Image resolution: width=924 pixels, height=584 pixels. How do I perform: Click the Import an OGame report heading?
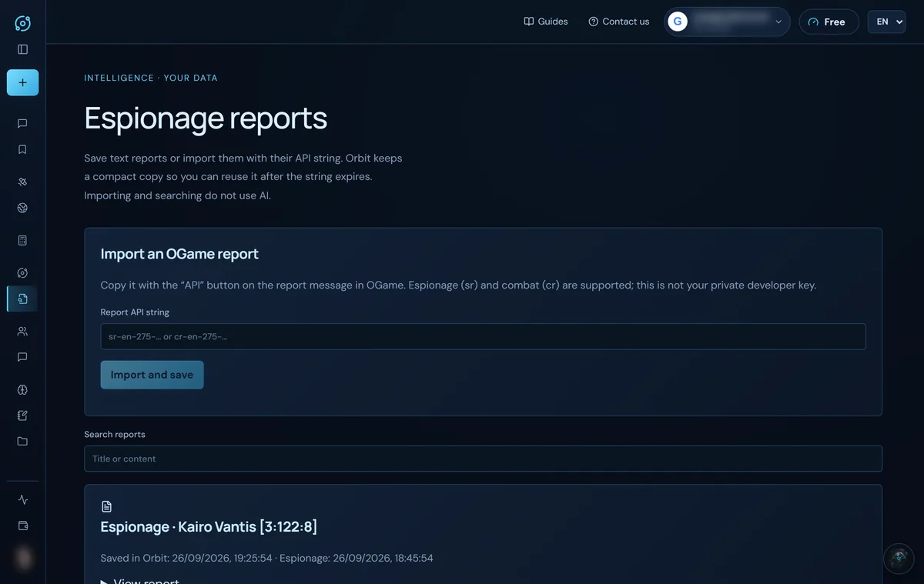tap(179, 254)
